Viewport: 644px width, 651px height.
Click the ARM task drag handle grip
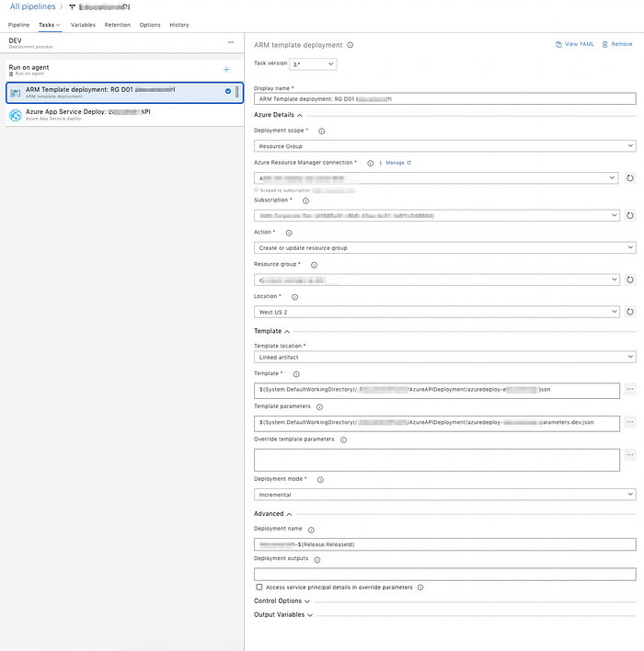pos(237,92)
